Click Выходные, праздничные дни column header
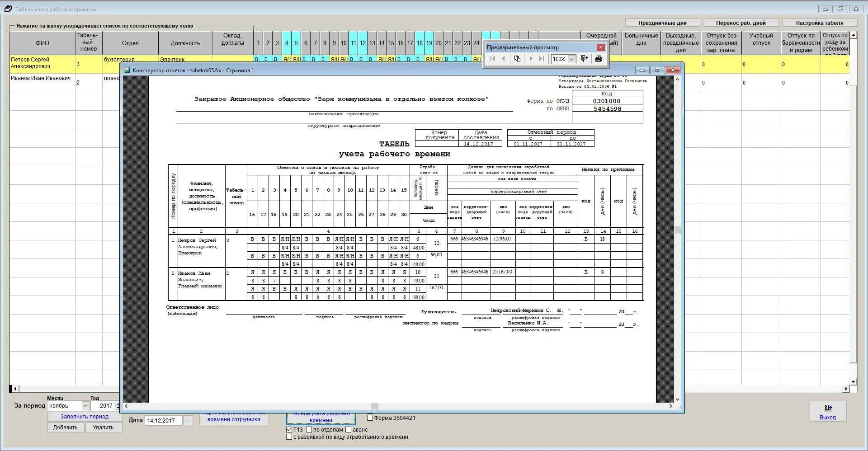The height and width of the screenshot is (451, 868). (680, 43)
